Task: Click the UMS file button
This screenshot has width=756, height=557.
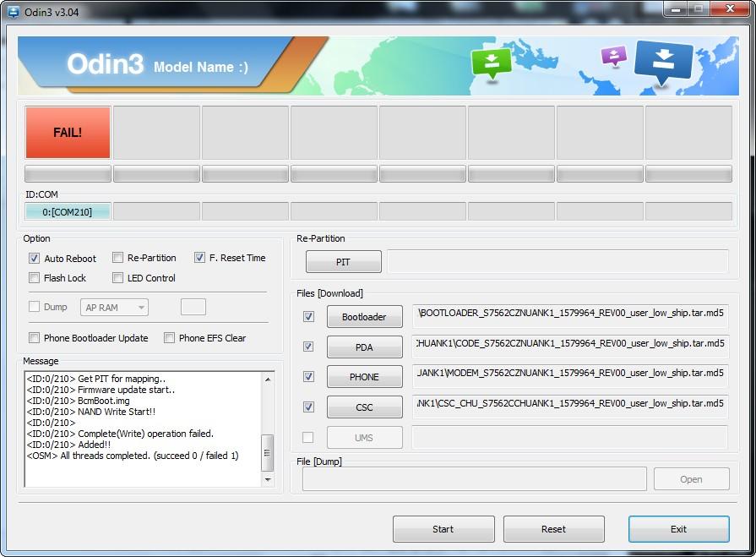Action: [365, 438]
